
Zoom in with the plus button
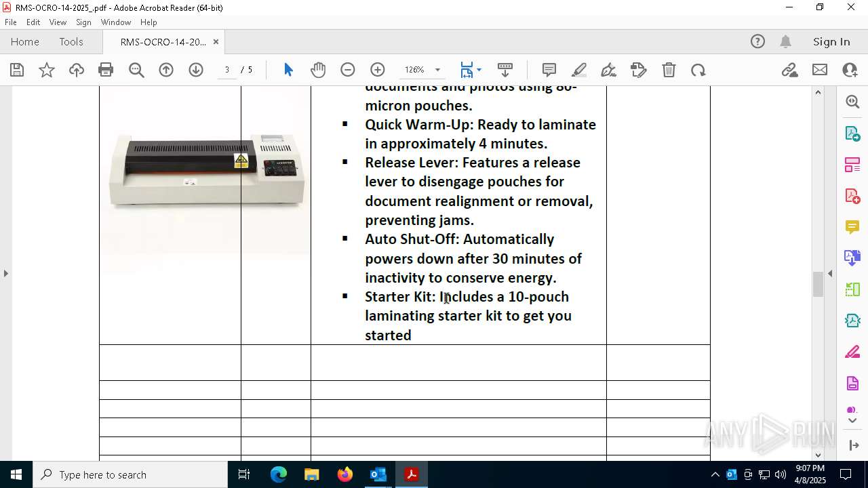coord(378,70)
